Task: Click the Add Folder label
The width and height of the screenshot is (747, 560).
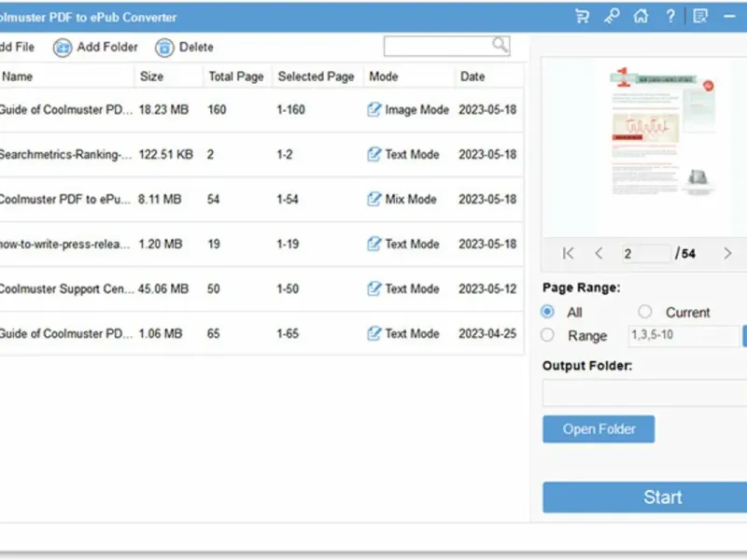Action: (107, 48)
